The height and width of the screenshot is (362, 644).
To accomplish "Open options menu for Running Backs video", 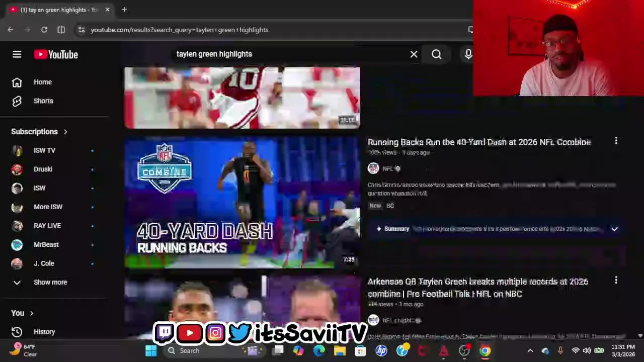I will click(x=616, y=141).
